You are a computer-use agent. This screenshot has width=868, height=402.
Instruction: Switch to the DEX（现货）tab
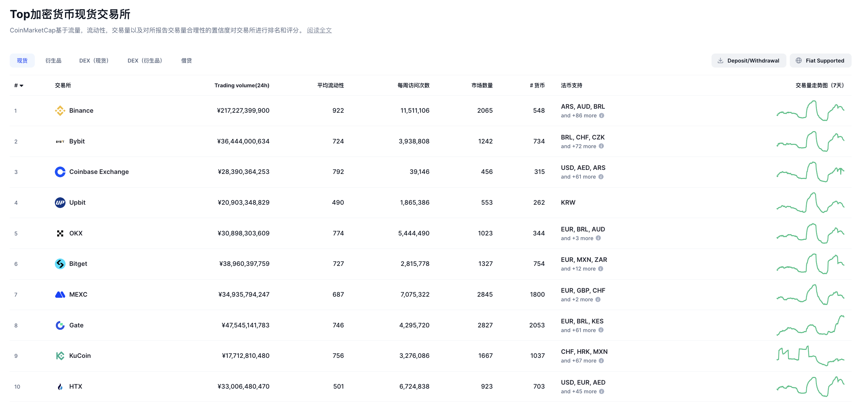click(x=94, y=61)
